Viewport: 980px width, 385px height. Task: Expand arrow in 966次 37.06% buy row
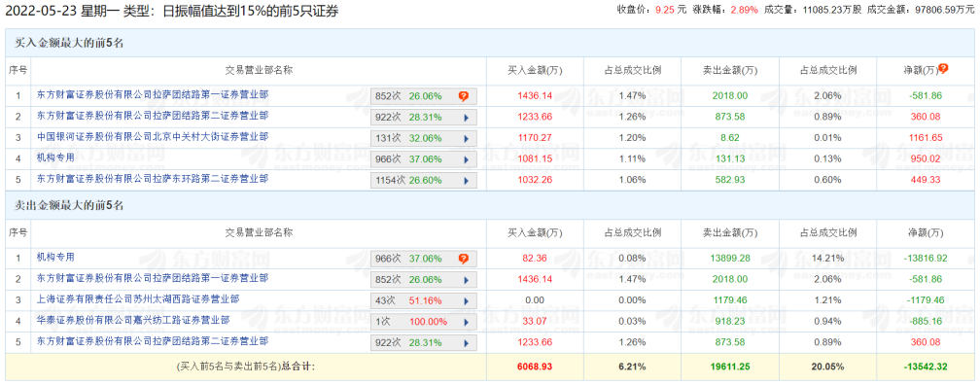tap(466, 160)
